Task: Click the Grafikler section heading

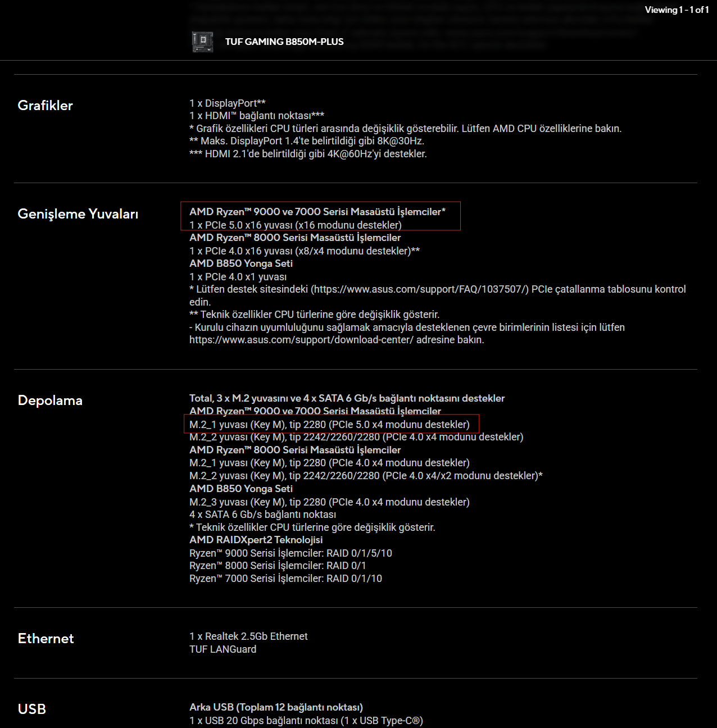Action: [46, 105]
